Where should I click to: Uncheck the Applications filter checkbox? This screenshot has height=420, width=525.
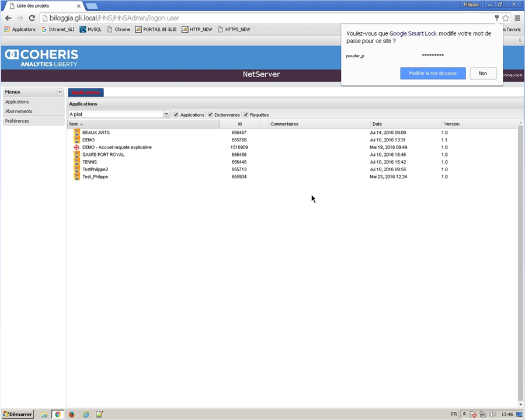(176, 114)
